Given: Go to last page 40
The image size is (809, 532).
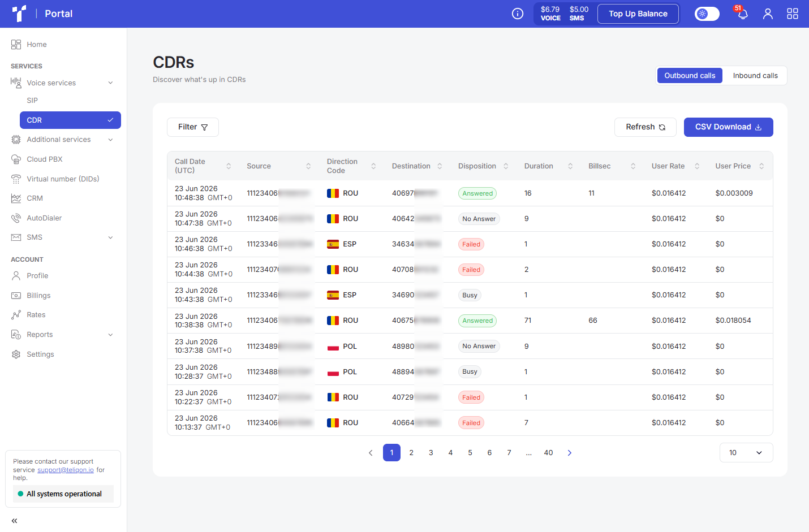Looking at the screenshot, I should click(x=548, y=453).
